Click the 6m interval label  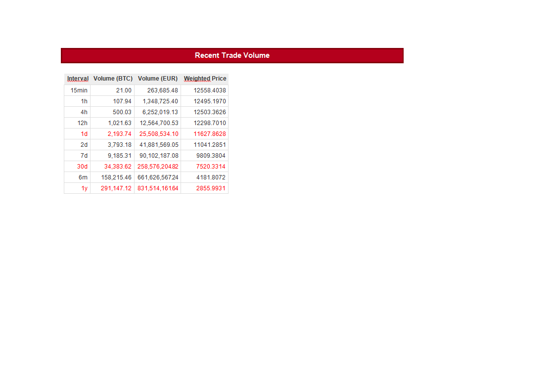point(84,177)
